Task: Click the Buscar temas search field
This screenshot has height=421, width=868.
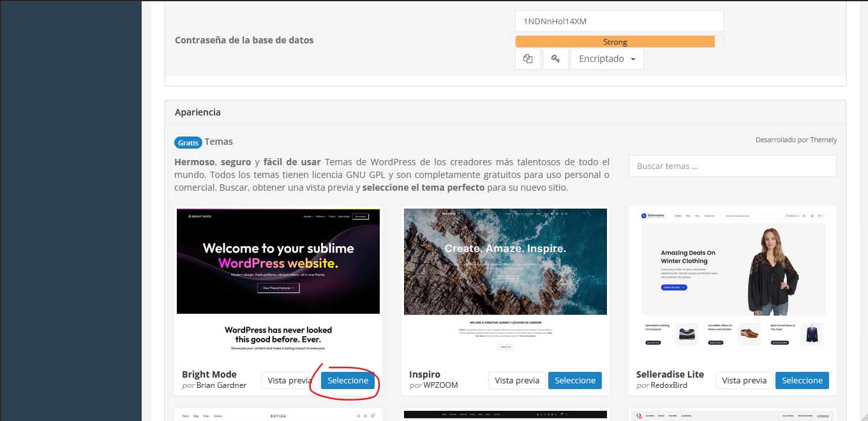Action: 732,166
